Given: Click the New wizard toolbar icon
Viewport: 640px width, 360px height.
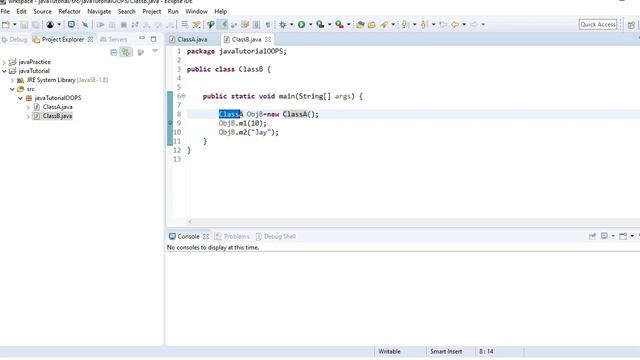Looking at the screenshot, I should [x=6, y=24].
